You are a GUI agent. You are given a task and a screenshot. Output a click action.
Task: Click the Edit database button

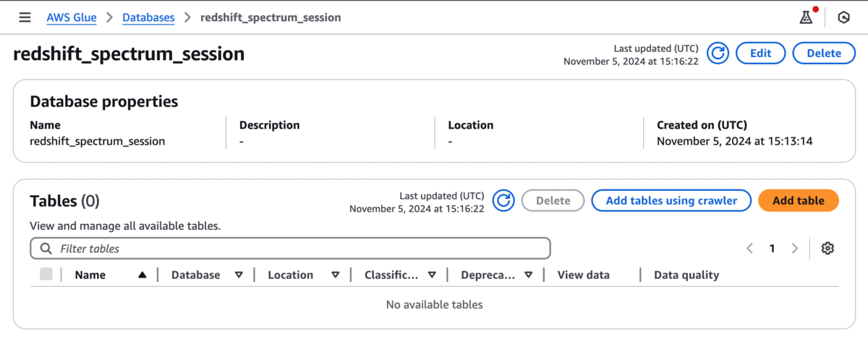click(x=760, y=53)
